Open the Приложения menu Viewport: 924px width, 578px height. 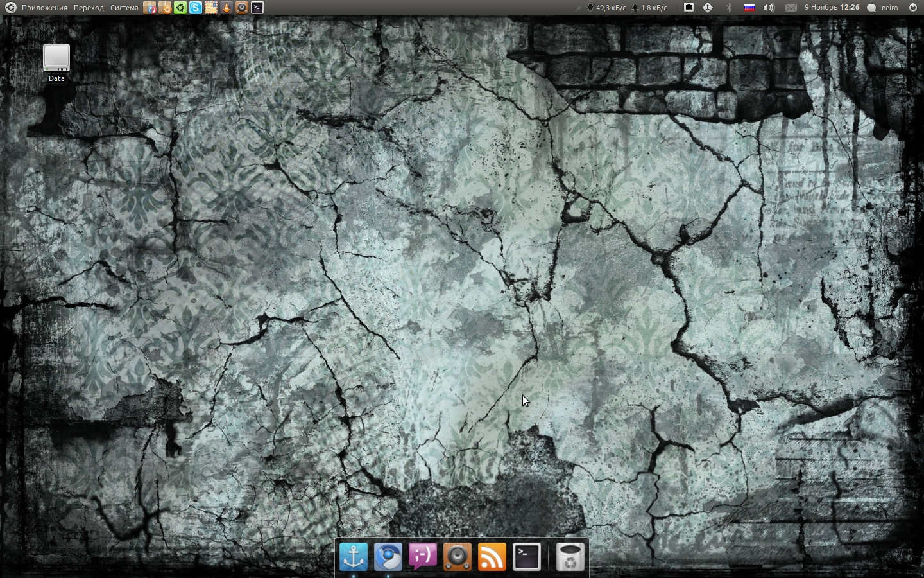pyautogui.click(x=44, y=8)
